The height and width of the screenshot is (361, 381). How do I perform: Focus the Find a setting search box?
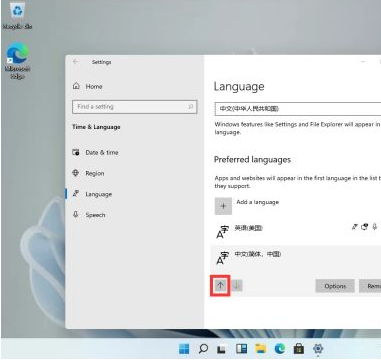[135, 107]
